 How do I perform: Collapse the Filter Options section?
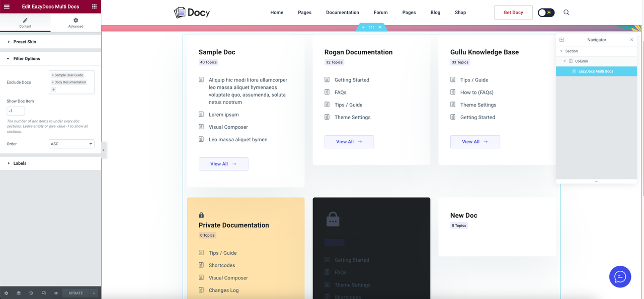[50, 59]
